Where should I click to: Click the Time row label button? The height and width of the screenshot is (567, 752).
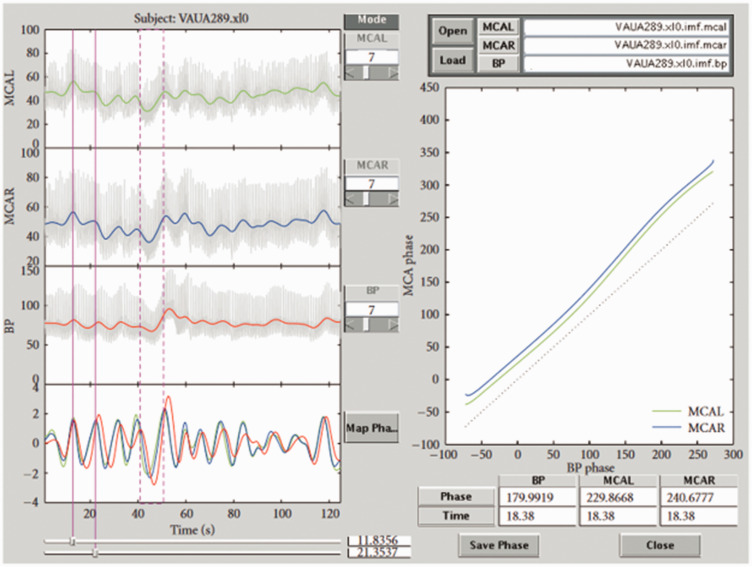pyautogui.click(x=456, y=516)
